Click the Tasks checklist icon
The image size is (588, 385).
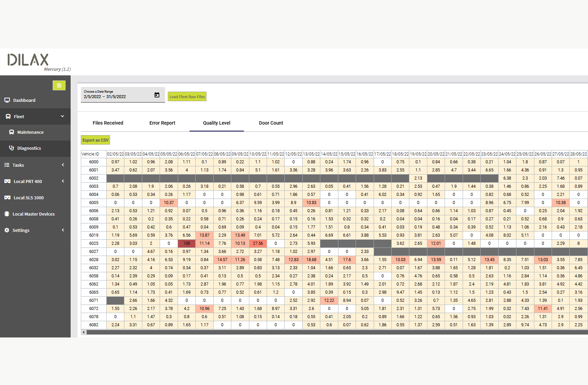[7, 165]
